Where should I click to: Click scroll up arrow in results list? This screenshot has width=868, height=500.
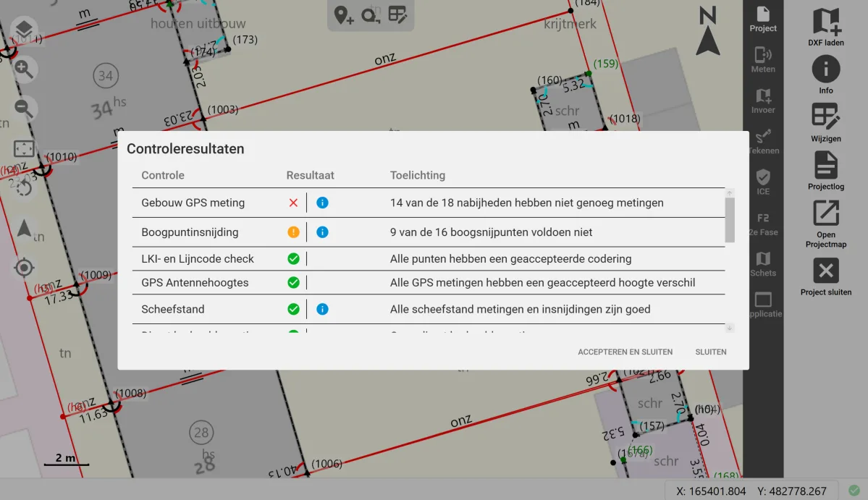click(730, 193)
